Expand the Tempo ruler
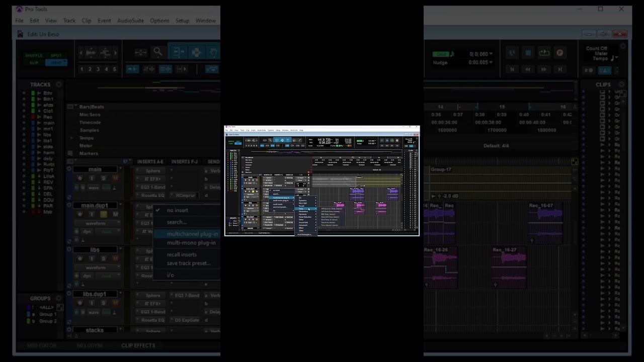 click(x=243, y=167)
